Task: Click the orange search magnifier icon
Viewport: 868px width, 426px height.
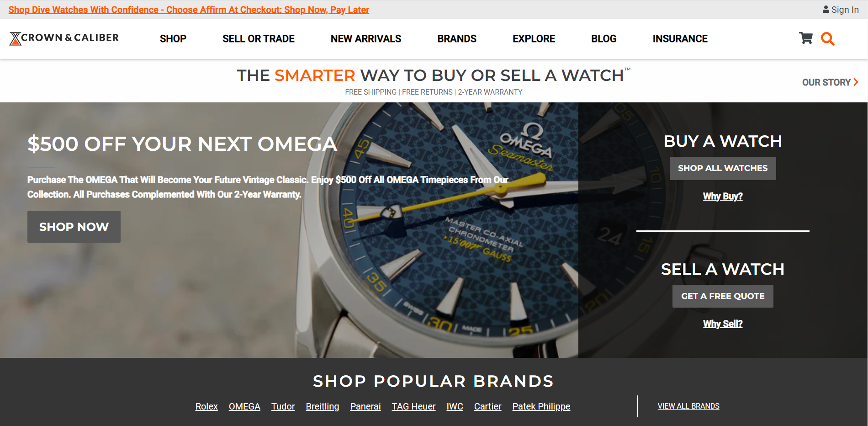Action: [x=827, y=39]
